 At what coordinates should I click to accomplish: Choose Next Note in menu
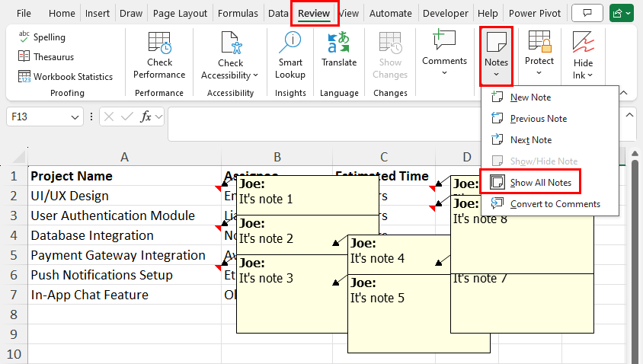(x=549, y=140)
